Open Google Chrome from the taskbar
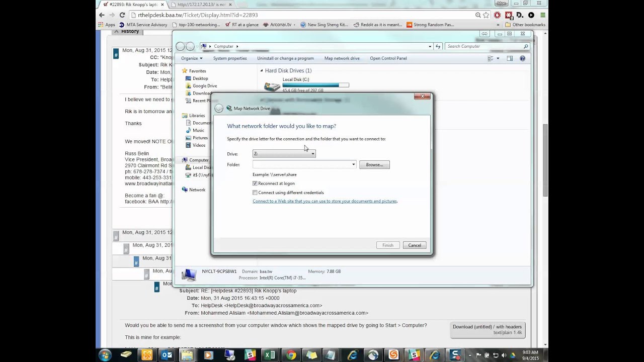Screen dimensions: 644x362 pyautogui.click(x=291, y=355)
